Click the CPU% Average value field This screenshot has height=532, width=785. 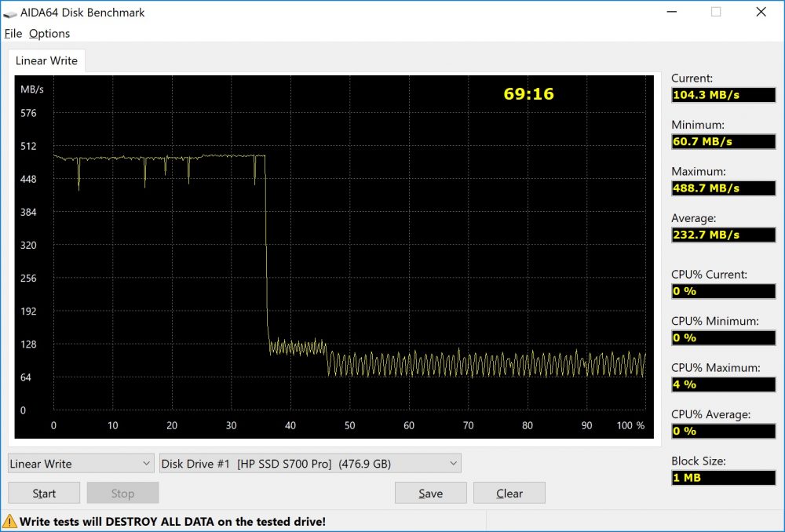pyautogui.click(x=723, y=431)
